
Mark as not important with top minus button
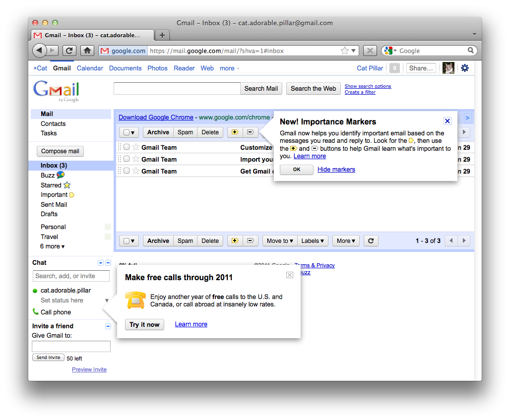click(x=250, y=132)
